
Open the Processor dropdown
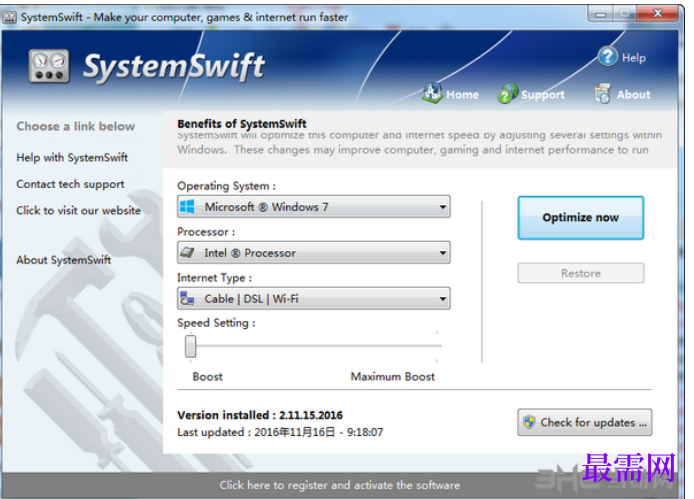313,252
